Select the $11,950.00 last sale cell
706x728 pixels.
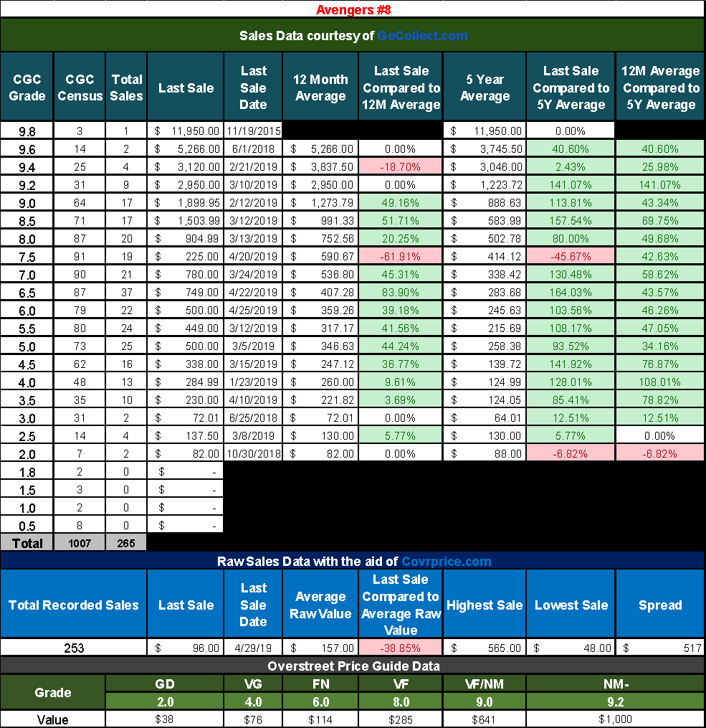click(x=186, y=131)
